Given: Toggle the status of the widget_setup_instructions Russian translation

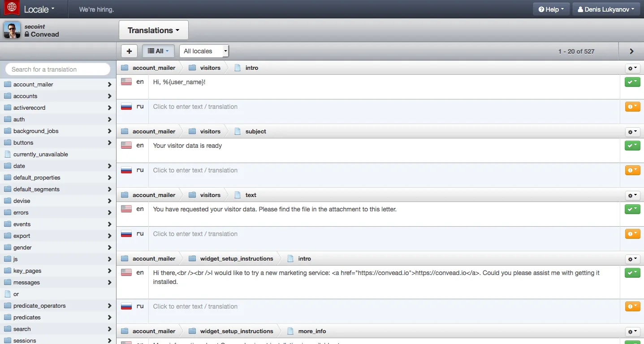Looking at the screenshot, I should (x=632, y=306).
